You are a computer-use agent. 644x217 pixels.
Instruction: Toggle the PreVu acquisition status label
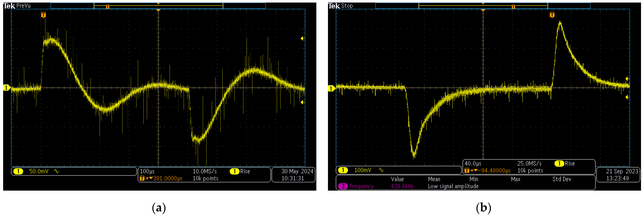pyautogui.click(x=23, y=6)
